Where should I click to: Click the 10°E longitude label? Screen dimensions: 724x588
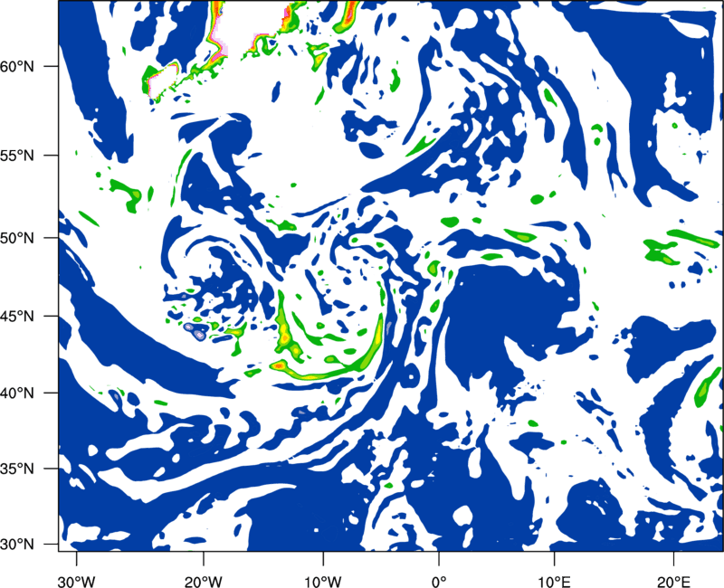point(553,582)
